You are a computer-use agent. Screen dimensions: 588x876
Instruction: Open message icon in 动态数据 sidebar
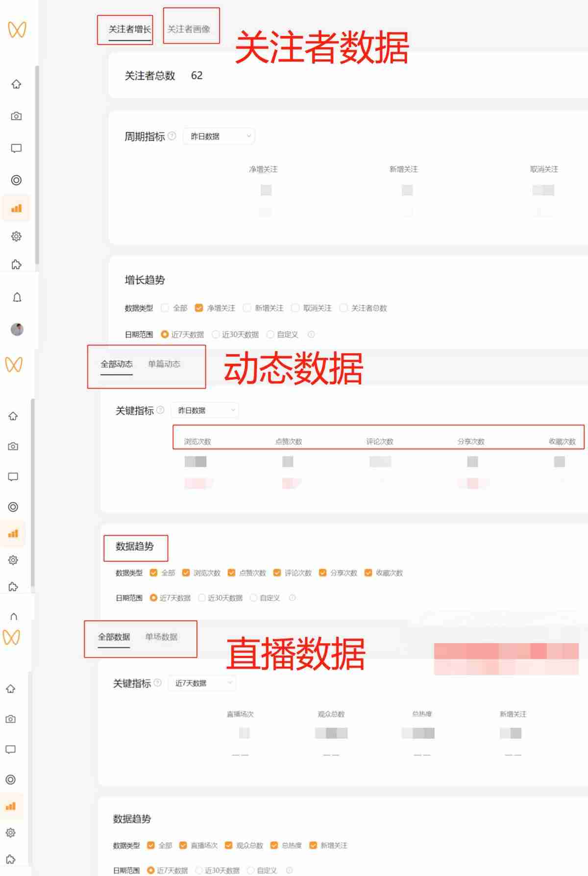(13, 477)
